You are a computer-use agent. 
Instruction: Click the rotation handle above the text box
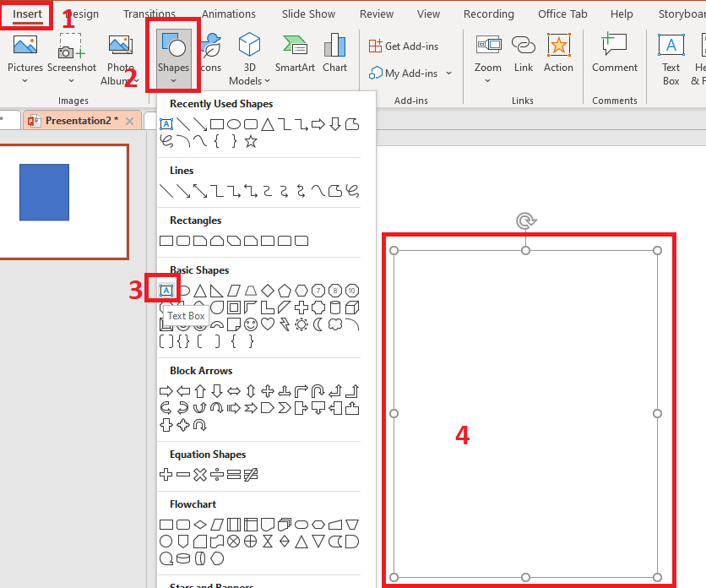pos(525,221)
